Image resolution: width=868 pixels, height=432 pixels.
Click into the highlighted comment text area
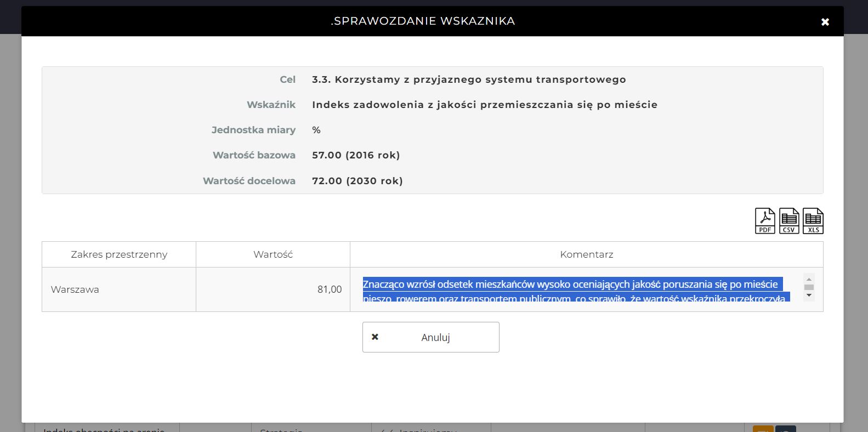click(x=576, y=289)
